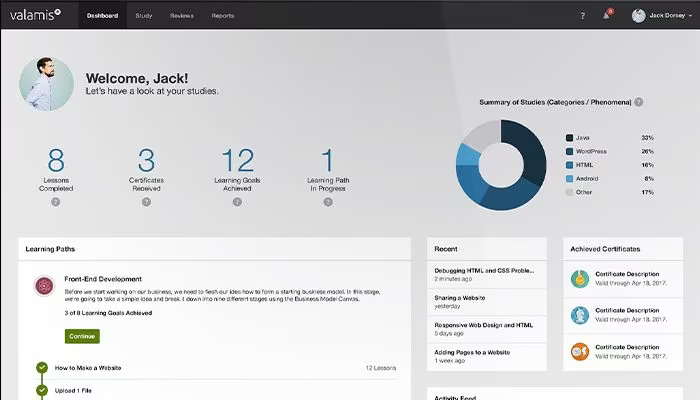Open the Front-End Development title
This screenshot has height=400, width=700.
[x=103, y=279]
